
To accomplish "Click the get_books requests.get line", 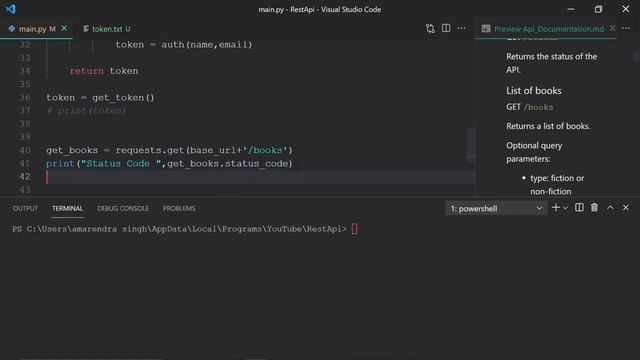I will 169,150.
